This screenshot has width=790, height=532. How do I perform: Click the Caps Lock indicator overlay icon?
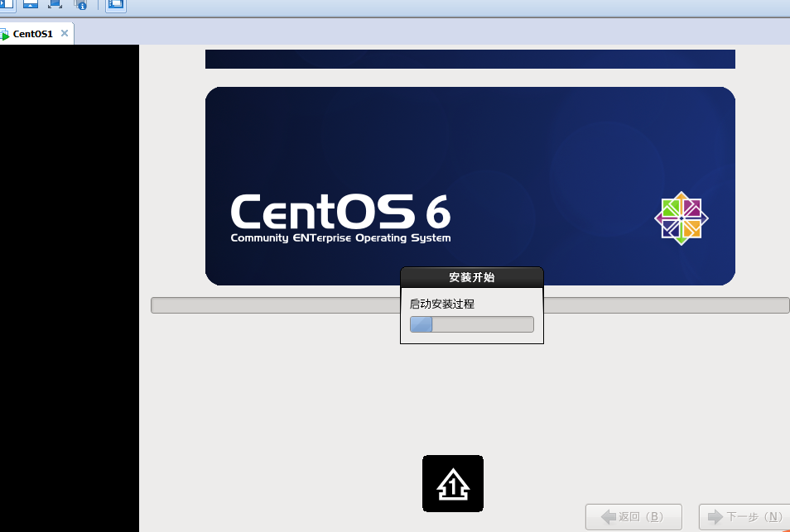[453, 483]
